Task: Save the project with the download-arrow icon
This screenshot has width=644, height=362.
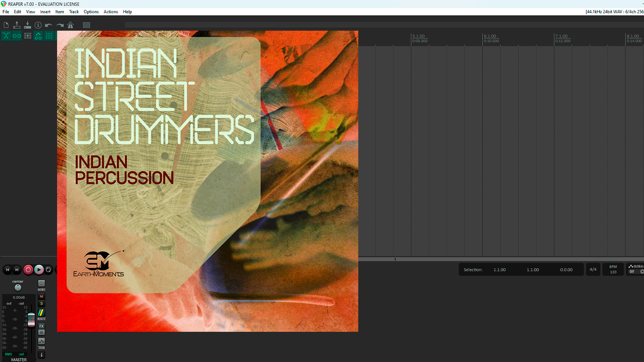Action: [x=27, y=25]
